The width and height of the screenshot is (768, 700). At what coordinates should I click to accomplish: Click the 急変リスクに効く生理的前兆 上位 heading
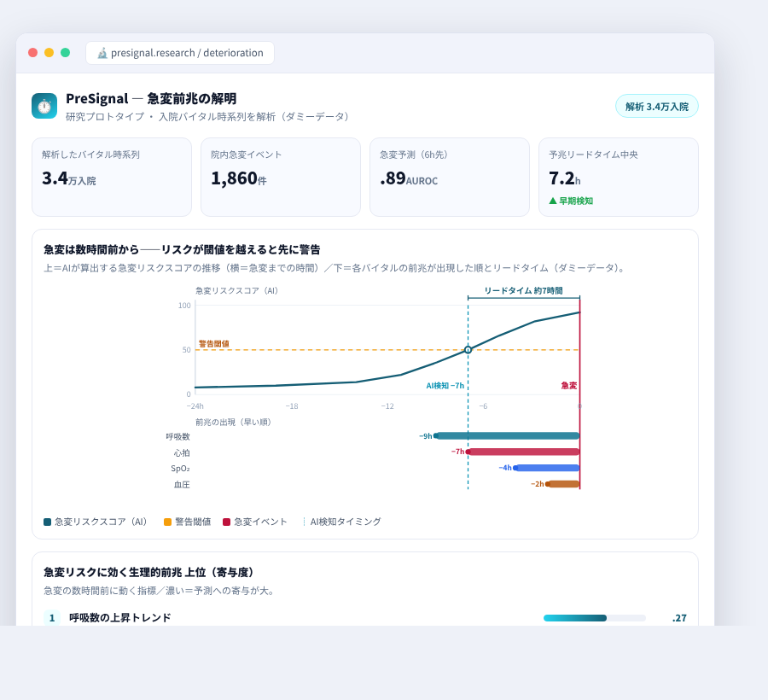[148, 572]
